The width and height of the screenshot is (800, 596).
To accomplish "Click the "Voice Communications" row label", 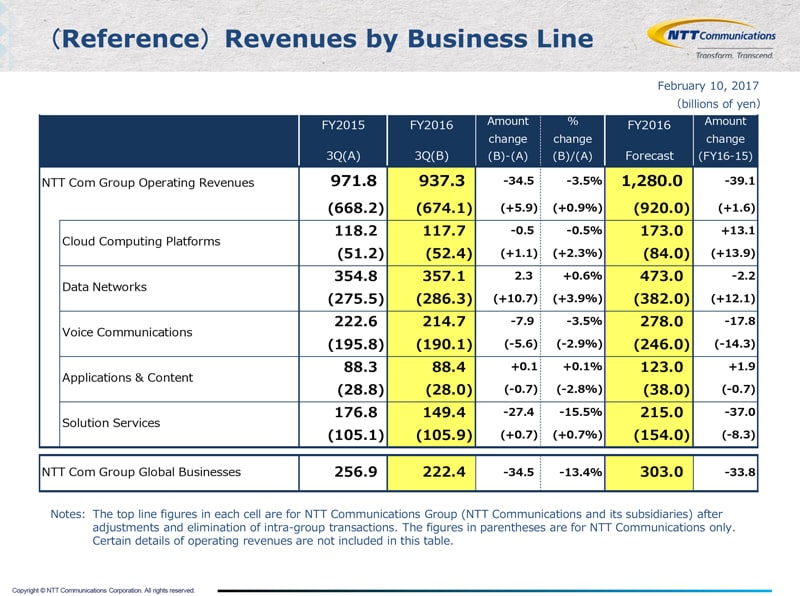I will point(127,332).
